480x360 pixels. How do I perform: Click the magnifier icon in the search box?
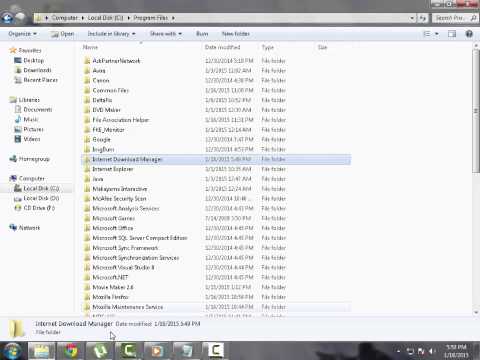473,18
